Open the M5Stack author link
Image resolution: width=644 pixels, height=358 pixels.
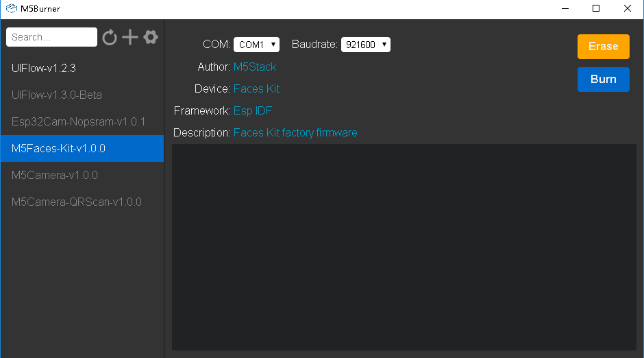[x=255, y=67]
